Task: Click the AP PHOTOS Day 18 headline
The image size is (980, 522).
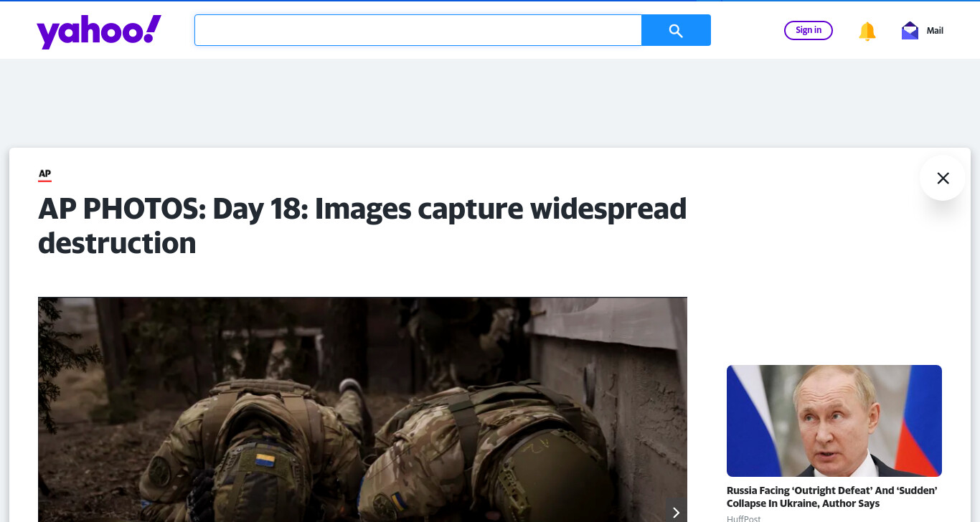Action: click(362, 226)
